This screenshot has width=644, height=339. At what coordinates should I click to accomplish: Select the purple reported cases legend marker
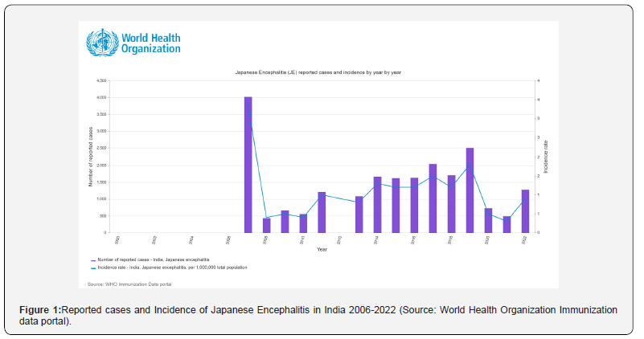tap(93, 260)
